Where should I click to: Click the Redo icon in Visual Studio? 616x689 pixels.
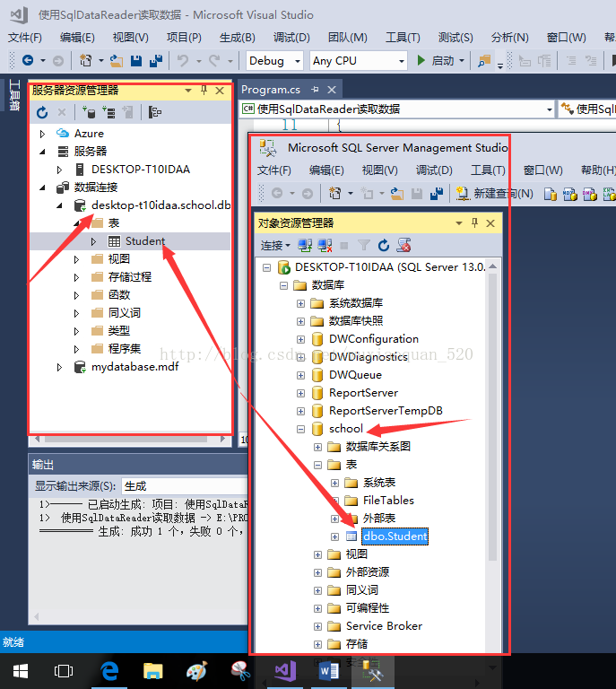214,60
